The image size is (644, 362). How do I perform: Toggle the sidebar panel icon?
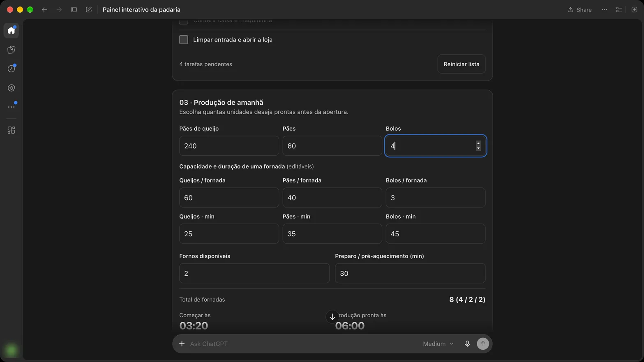(x=74, y=9)
